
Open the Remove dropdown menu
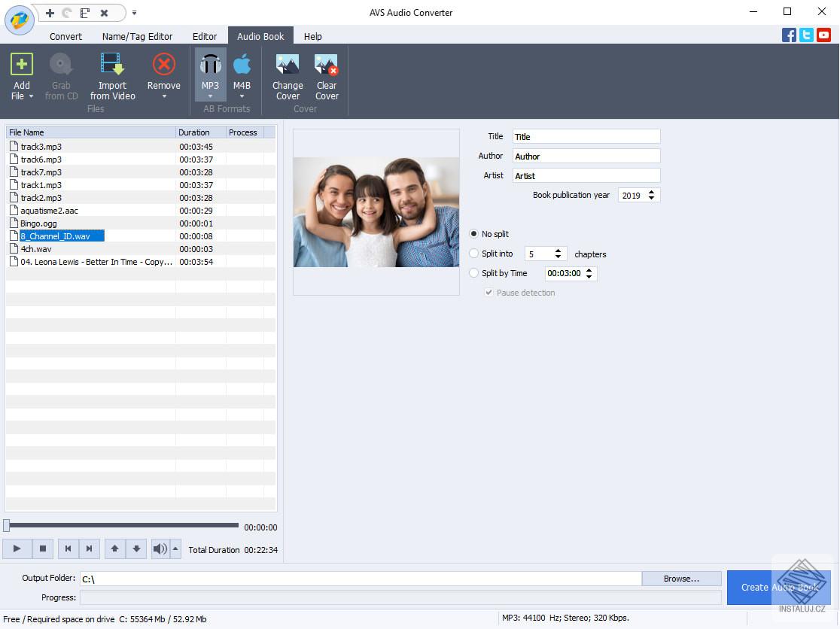[x=163, y=96]
